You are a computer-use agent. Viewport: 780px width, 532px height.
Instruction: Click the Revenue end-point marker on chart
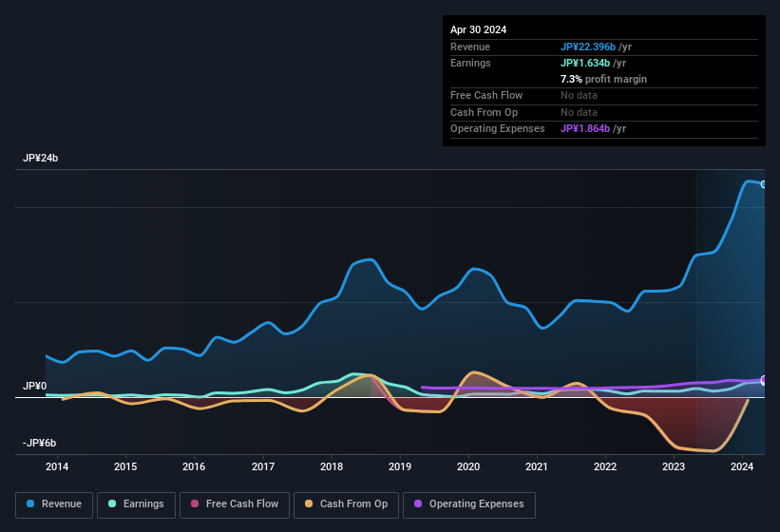click(764, 184)
